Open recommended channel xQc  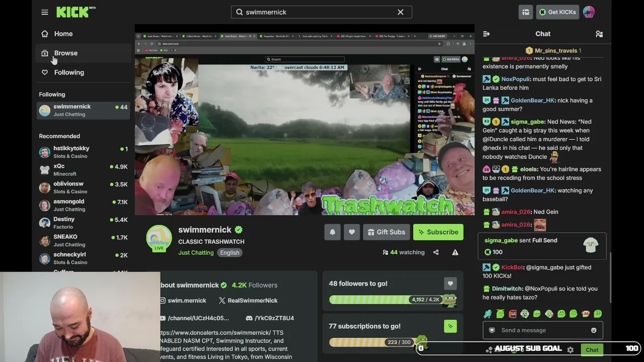pyautogui.click(x=84, y=169)
